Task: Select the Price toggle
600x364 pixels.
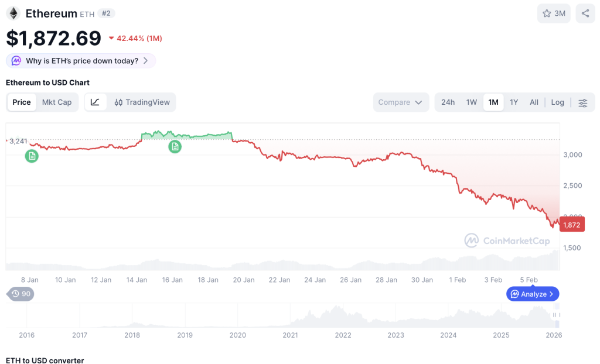Action: click(x=22, y=102)
